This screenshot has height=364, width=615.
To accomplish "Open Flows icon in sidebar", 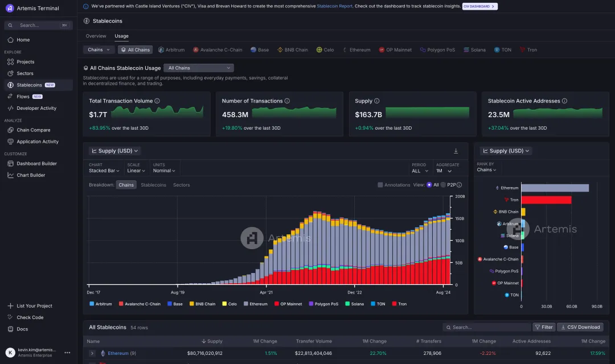I will [x=11, y=96].
